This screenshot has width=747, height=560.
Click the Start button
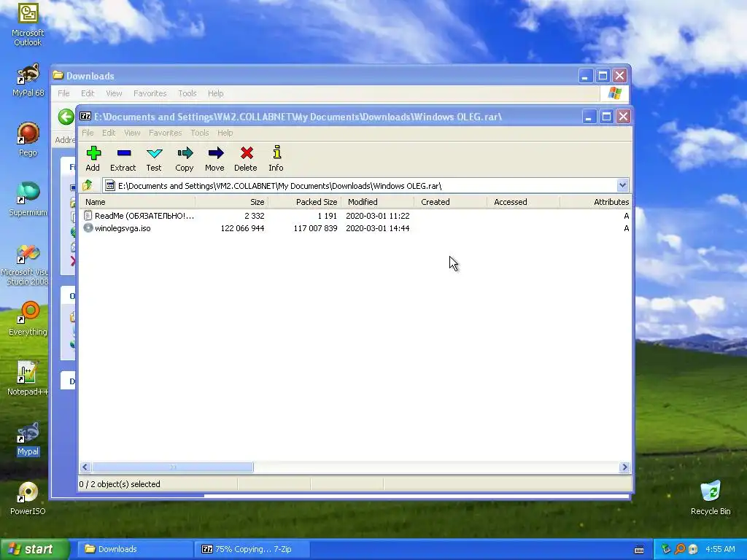tap(34, 549)
